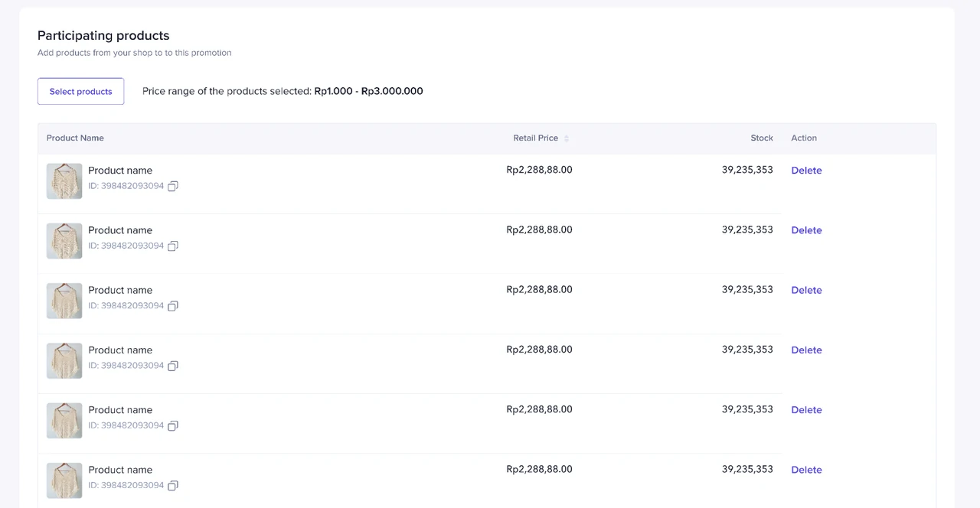980x508 pixels.
Task: Copy product ID in third row
Action: (x=173, y=306)
